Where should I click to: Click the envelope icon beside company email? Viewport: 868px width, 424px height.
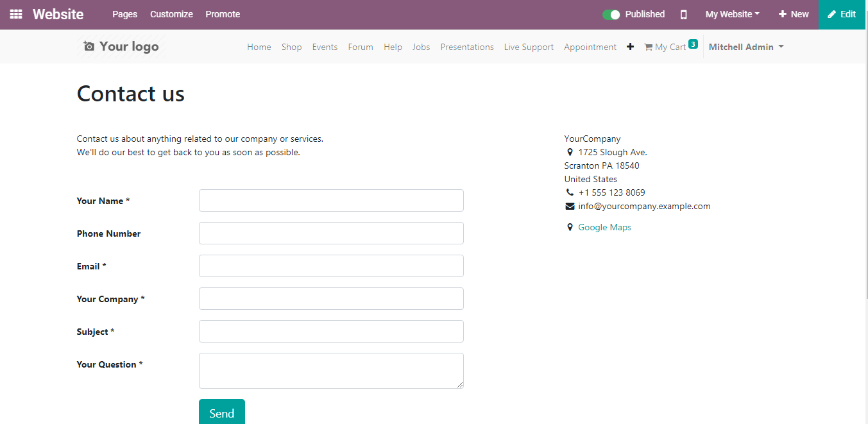point(570,206)
